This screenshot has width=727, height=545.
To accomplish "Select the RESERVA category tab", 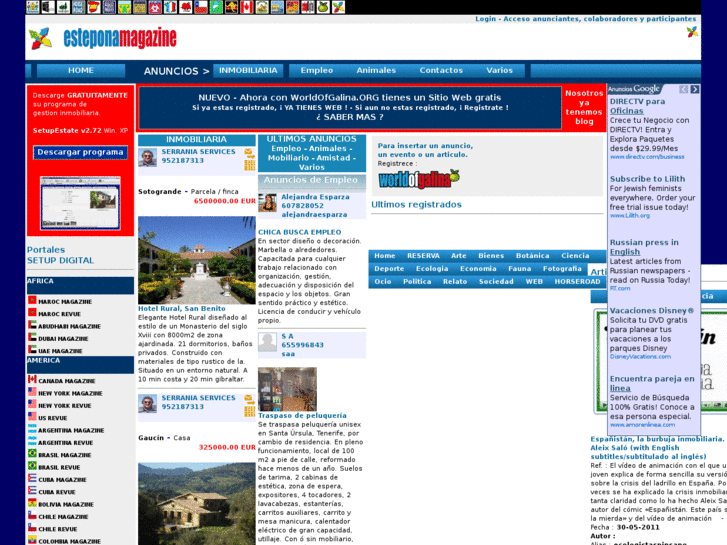I will [423, 256].
